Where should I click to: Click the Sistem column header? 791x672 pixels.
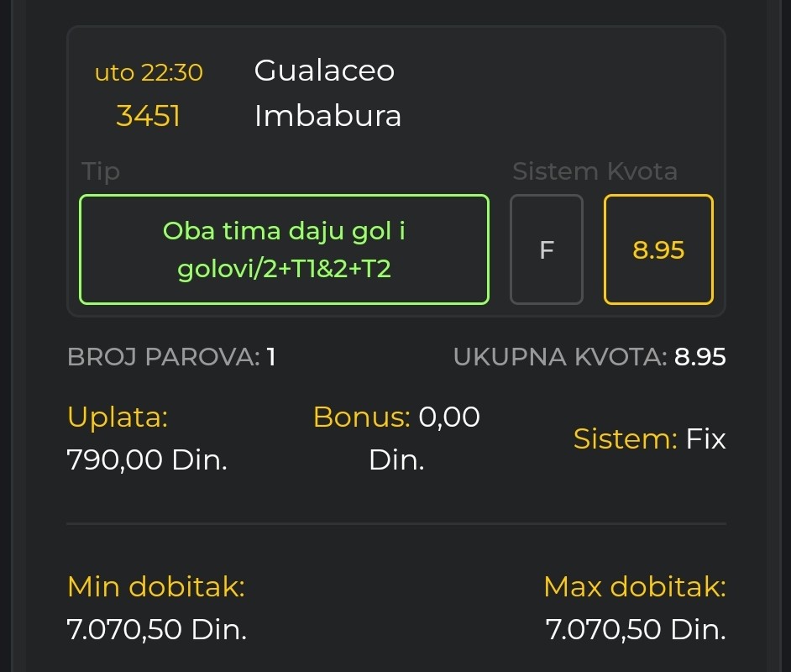pos(555,171)
